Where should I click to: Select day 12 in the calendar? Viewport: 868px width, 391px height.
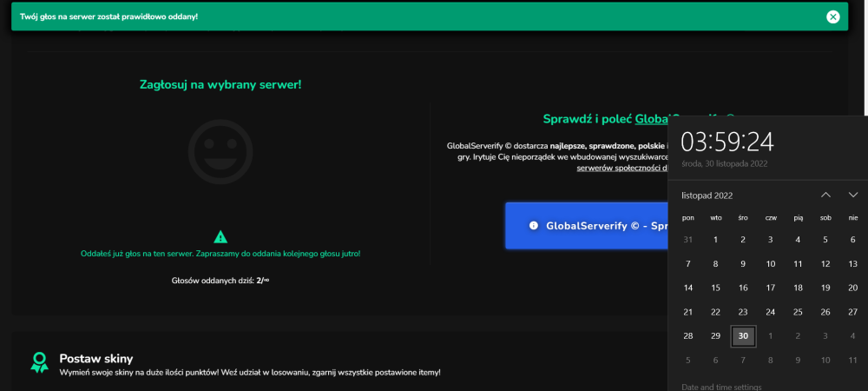coord(825,264)
